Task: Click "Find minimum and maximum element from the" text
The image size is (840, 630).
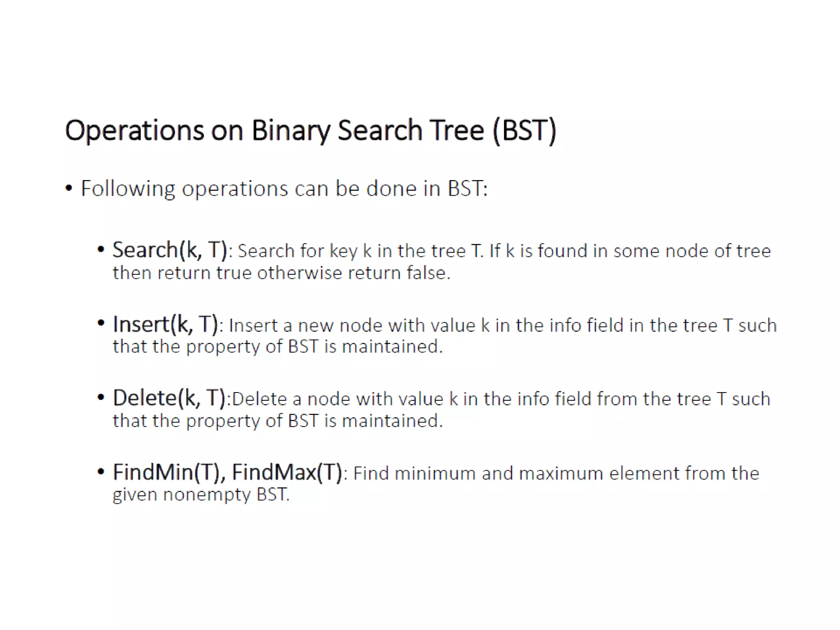Action: (556, 473)
